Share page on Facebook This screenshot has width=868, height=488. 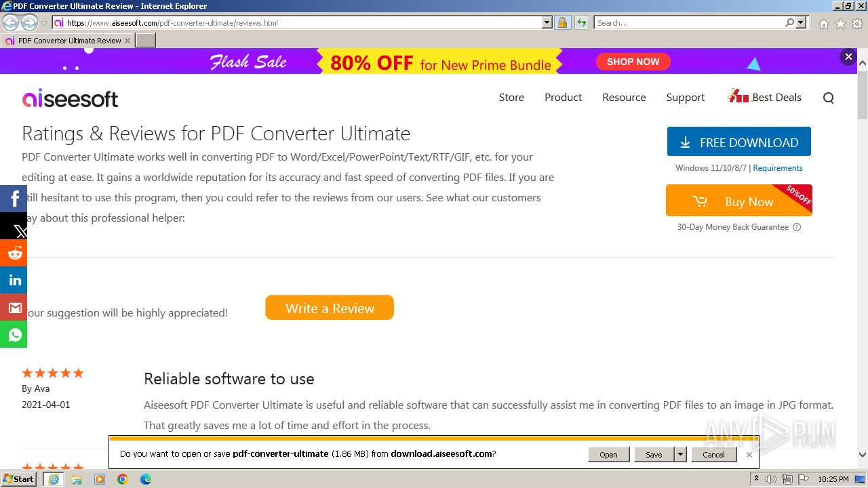point(14,199)
